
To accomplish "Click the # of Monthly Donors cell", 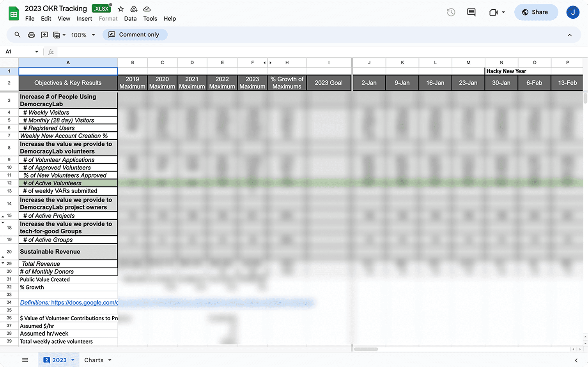I will [x=68, y=272].
